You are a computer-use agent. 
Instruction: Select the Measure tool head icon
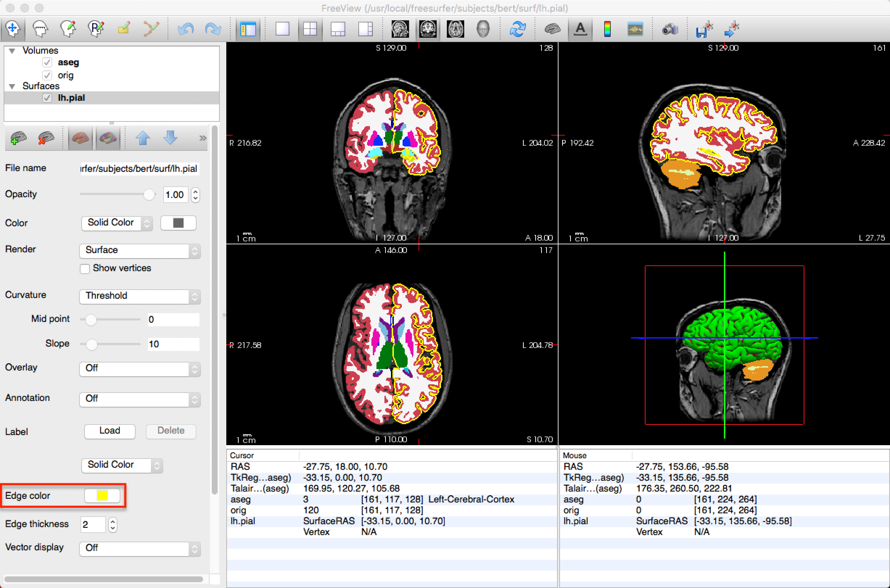point(40,29)
